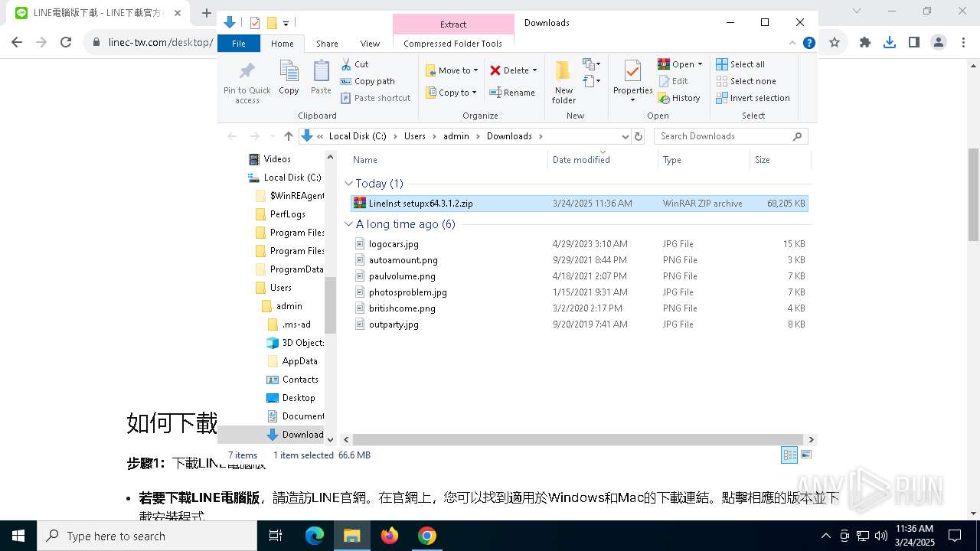Switch to Details view layout icon
The height and width of the screenshot is (551, 980).
(789, 455)
